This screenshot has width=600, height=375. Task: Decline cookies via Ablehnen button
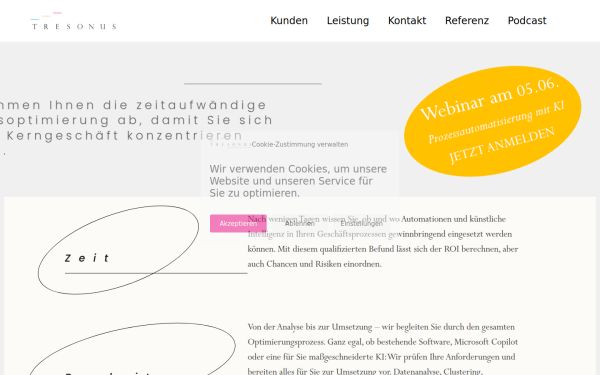point(300,223)
